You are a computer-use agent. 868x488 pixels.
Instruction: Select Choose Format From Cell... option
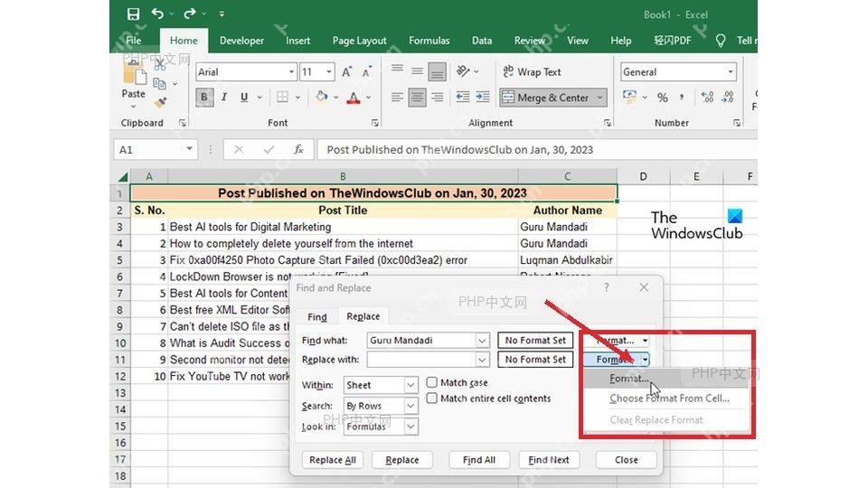pos(669,399)
